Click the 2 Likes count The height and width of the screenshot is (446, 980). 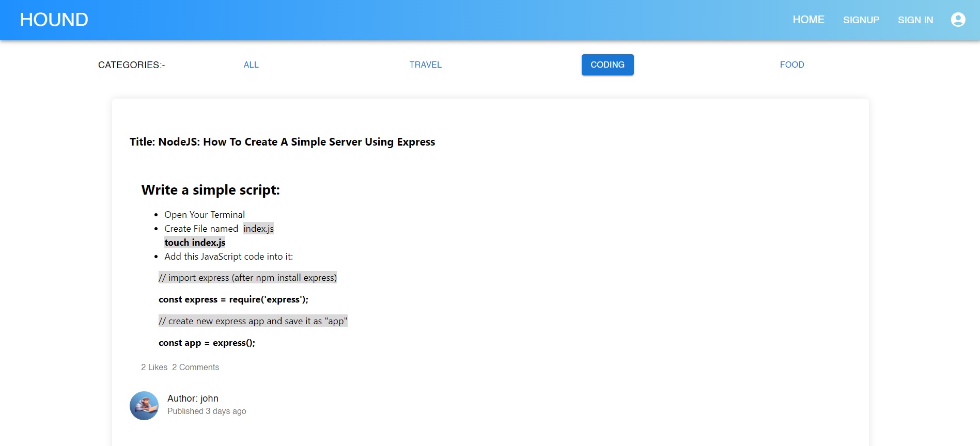[154, 368]
